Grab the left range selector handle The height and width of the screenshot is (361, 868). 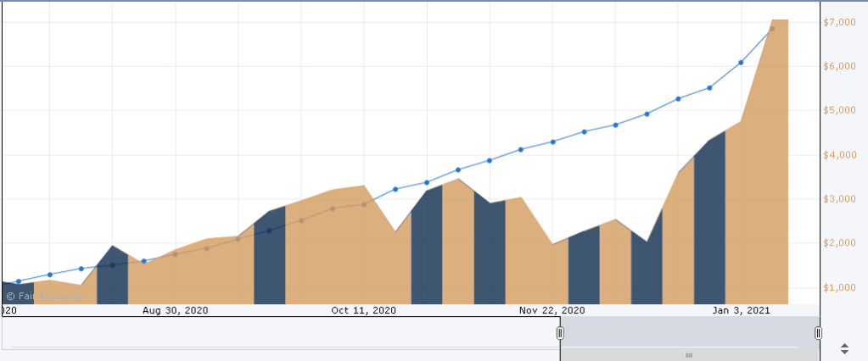point(560,333)
